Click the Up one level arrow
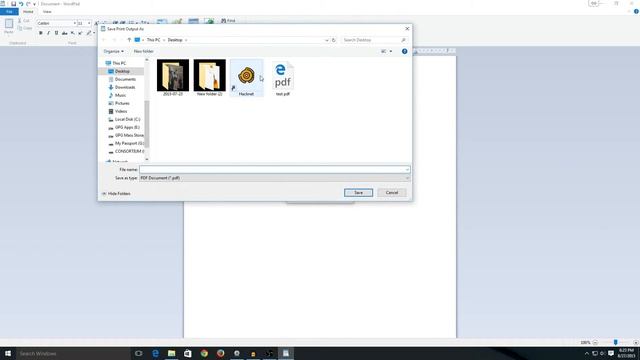Screen dimensions: 640x360 [129, 40]
